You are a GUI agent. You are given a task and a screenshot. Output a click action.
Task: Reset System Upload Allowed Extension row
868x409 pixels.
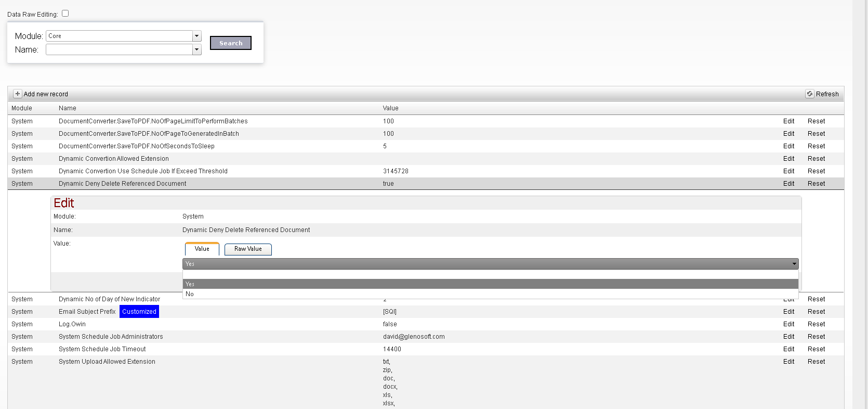816,362
